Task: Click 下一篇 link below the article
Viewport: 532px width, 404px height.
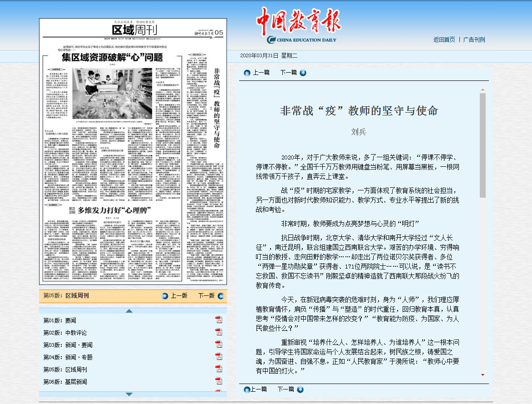Action: [286, 389]
